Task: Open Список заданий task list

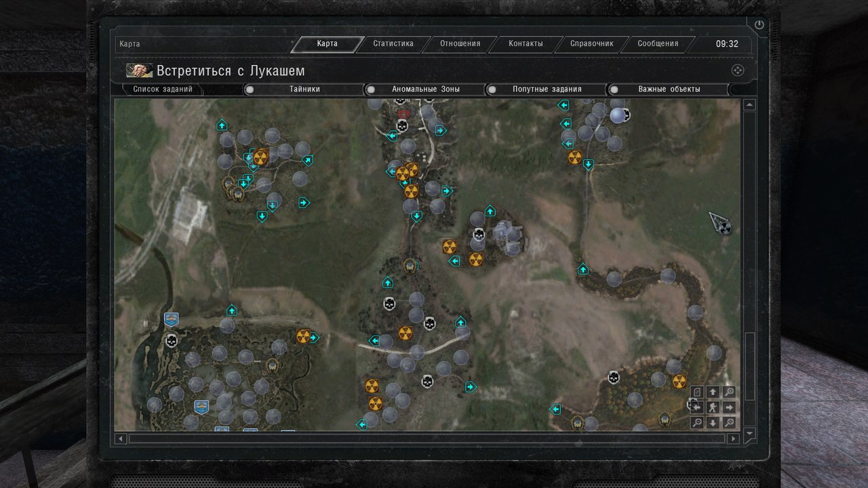Action: [x=163, y=89]
